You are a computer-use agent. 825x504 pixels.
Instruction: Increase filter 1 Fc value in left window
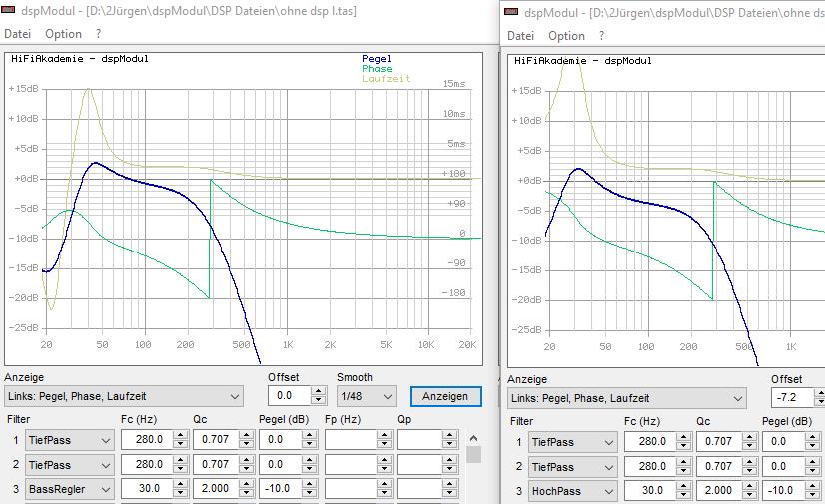click(x=180, y=436)
